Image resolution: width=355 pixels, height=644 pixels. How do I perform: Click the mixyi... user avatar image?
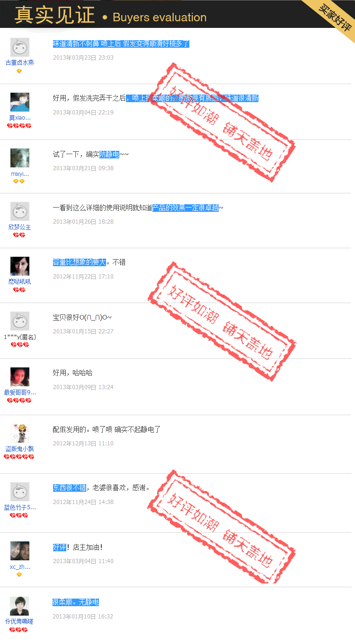click(20, 158)
